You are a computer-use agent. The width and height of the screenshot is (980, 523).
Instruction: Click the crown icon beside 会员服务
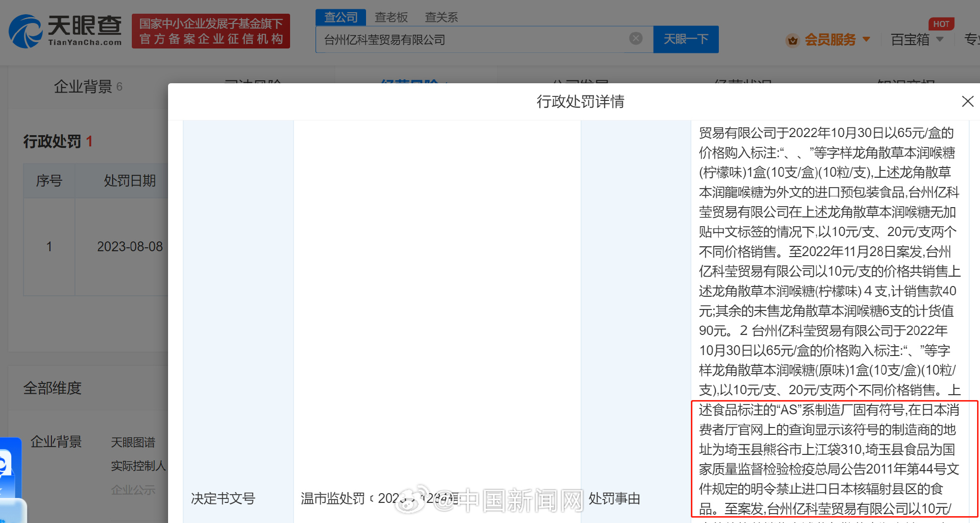792,40
